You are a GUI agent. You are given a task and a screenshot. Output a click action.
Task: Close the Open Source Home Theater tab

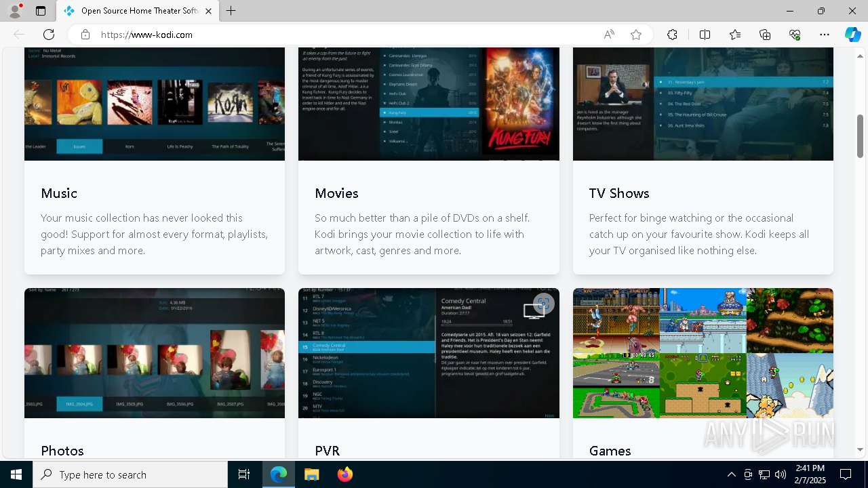coord(208,11)
